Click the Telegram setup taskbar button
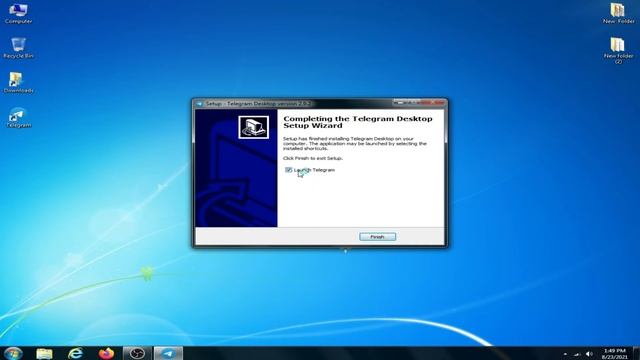 (x=168, y=353)
